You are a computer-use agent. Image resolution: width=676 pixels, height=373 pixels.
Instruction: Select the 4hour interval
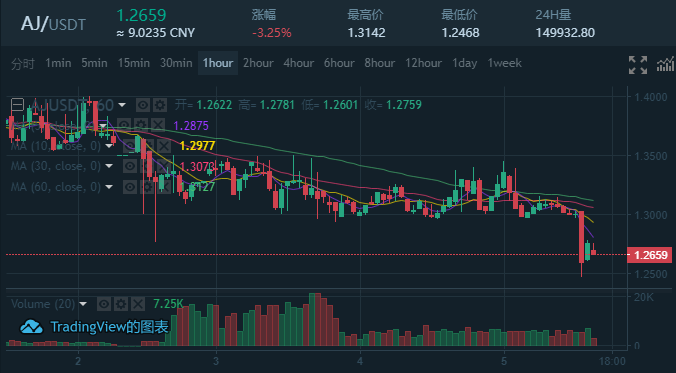[x=298, y=63]
